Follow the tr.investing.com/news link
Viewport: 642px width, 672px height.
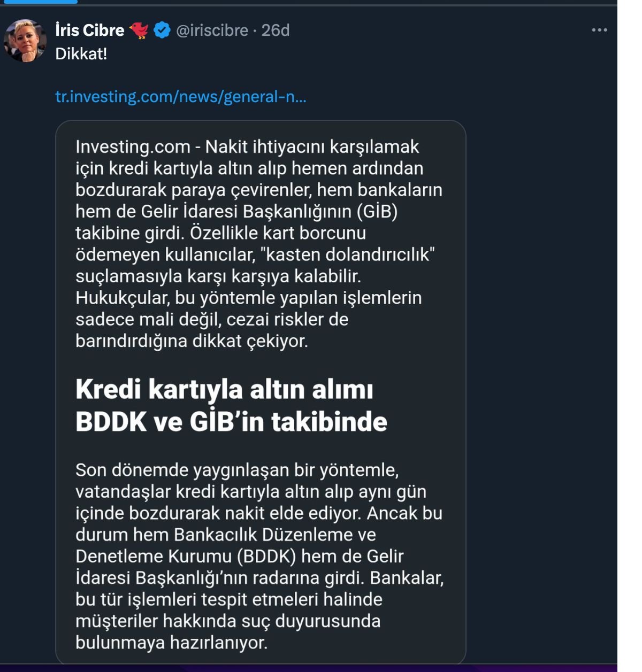[x=181, y=97]
